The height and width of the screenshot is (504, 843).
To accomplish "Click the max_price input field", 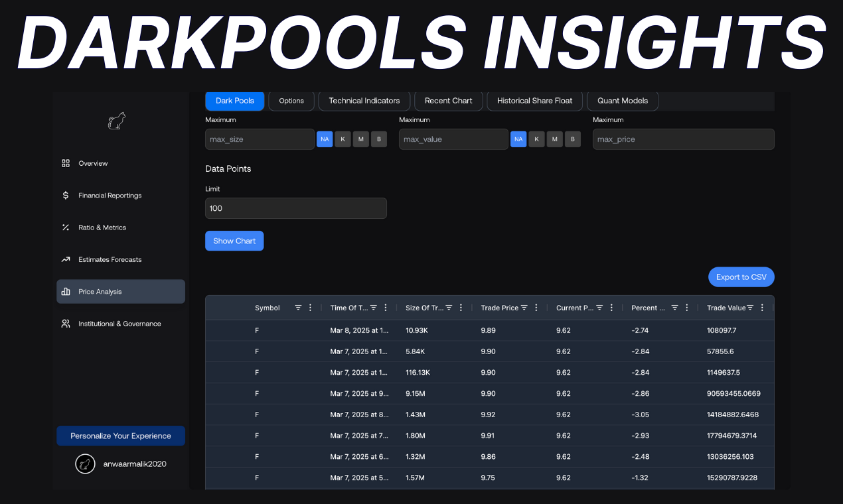I will coord(684,139).
